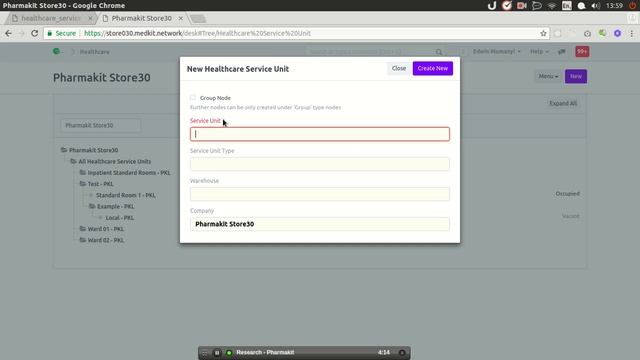This screenshot has width=640, height=360.
Task: Open the En keyboard layout indicator
Action: point(567,6)
